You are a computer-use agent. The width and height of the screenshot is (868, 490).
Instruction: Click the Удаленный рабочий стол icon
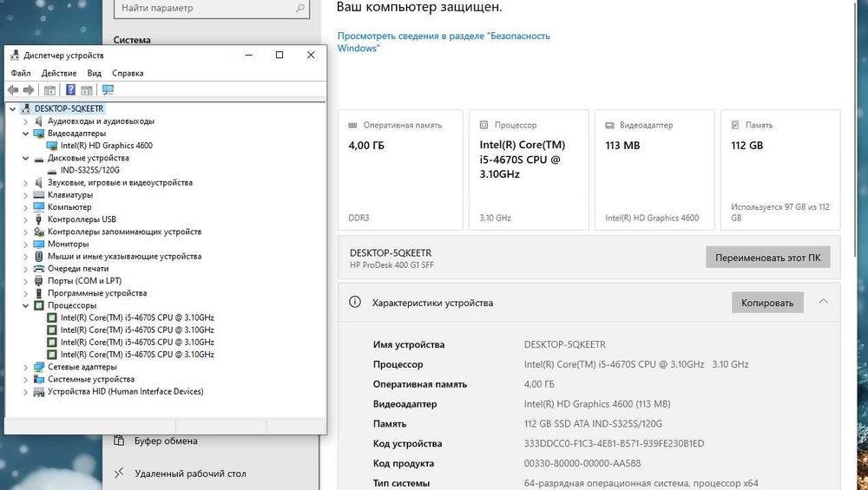(x=119, y=473)
